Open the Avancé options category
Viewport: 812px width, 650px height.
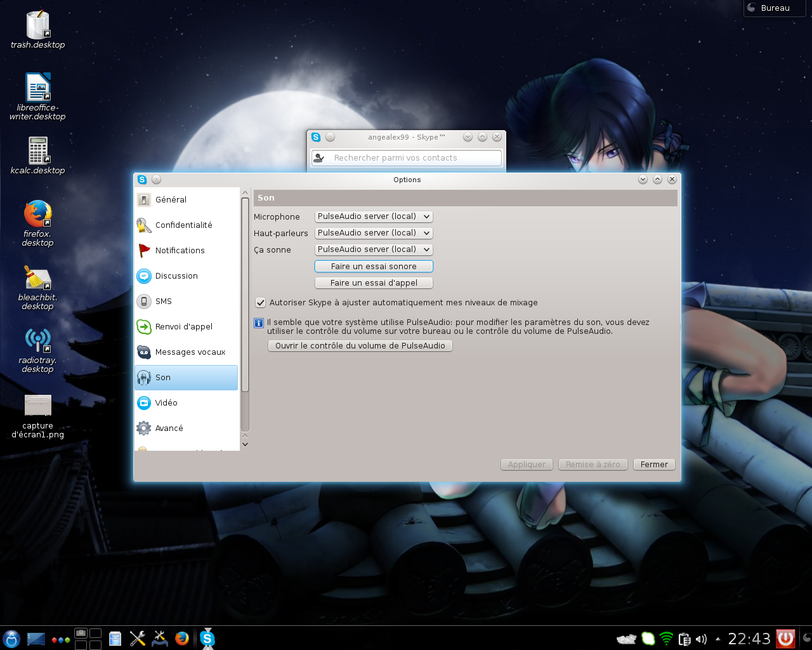pyautogui.click(x=187, y=428)
